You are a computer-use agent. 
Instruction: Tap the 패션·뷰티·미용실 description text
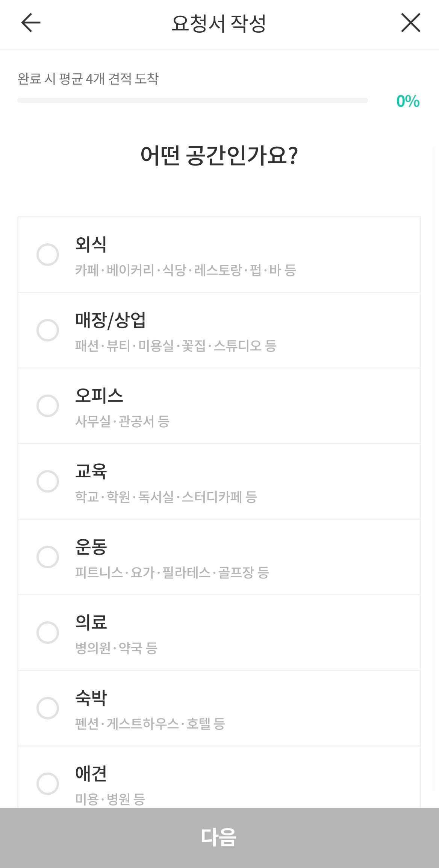[x=176, y=346]
